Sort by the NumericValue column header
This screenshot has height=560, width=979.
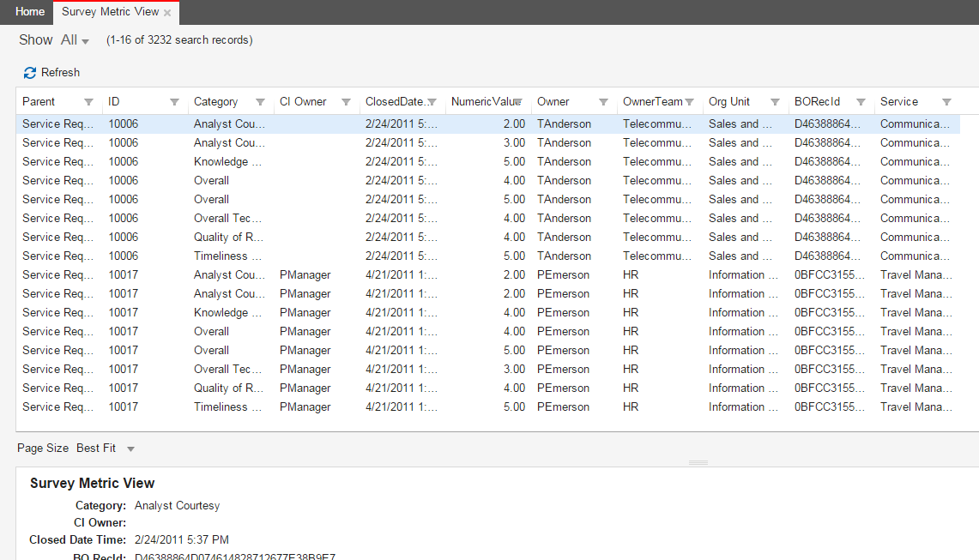[482, 102]
